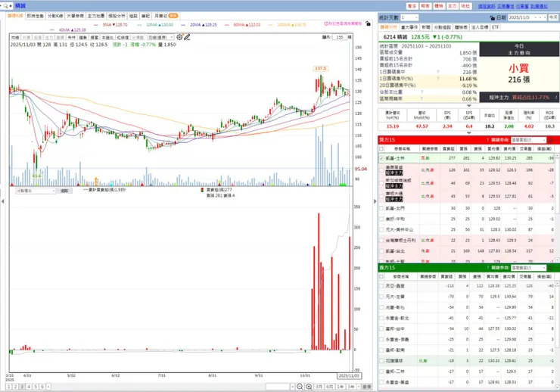Check the 元大-員林中山 row checkbox
Viewport: 560px width, 392px height.
coord(381,229)
